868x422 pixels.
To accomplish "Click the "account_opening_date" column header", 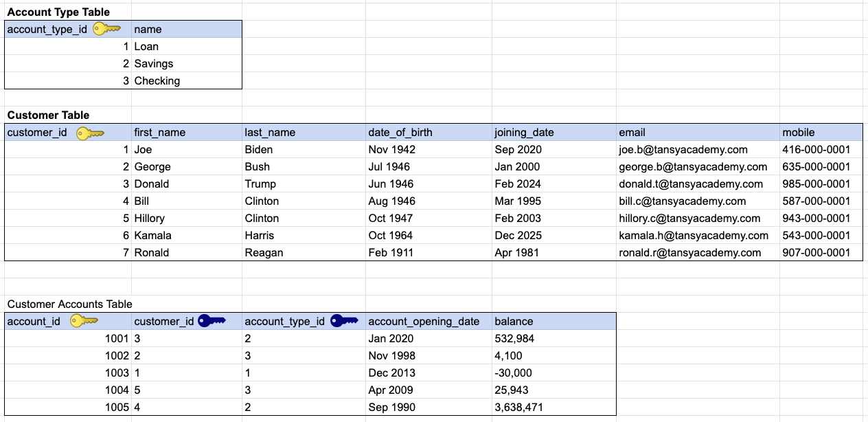I will click(429, 321).
